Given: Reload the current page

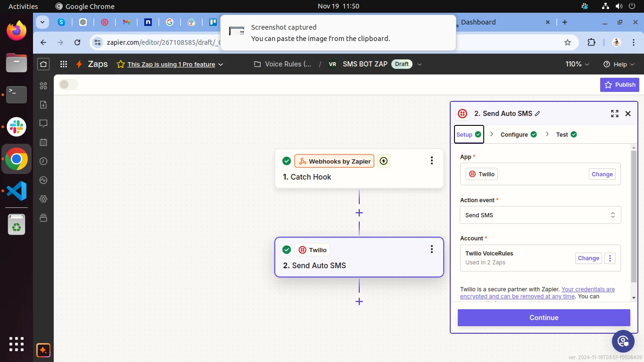Looking at the screenshot, I should pyautogui.click(x=77, y=42).
